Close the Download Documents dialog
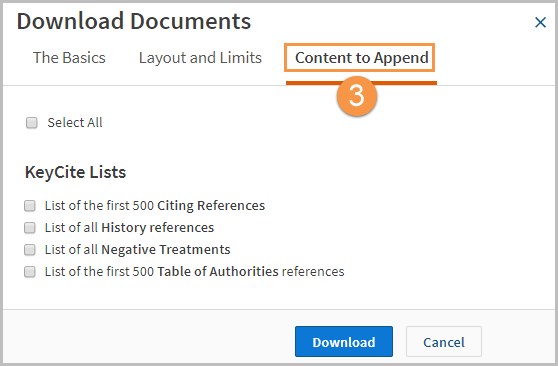558x366 pixels. tap(540, 22)
